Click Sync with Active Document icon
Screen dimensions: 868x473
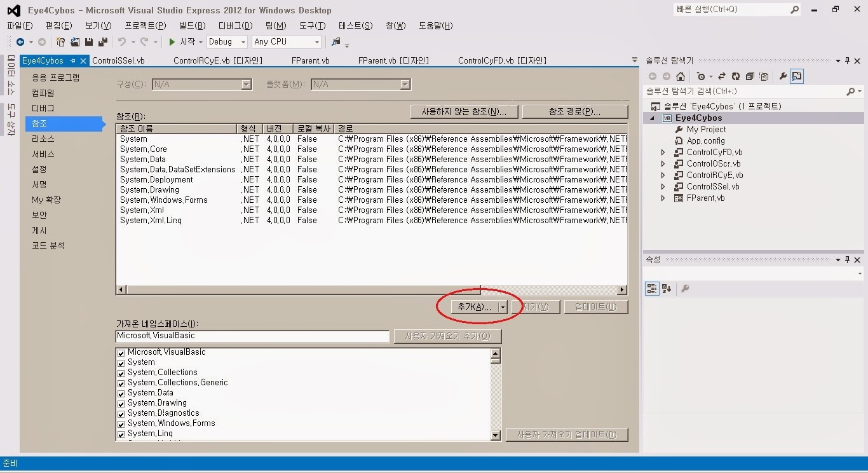pos(721,76)
